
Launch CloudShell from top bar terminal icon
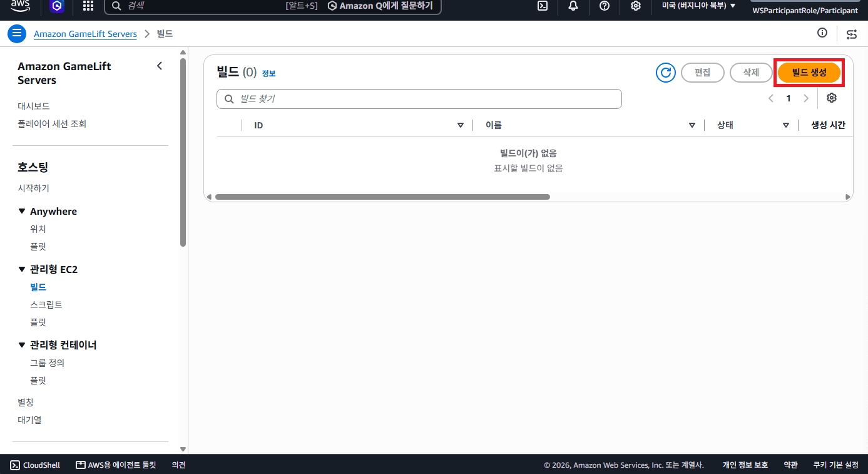(x=543, y=6)
